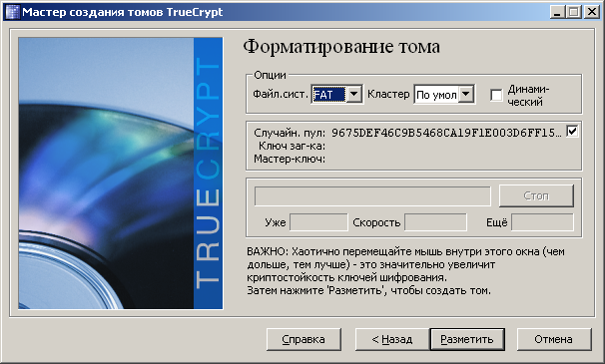
Task: Click the Мастер-ключ label
Action: click(290, 159)
